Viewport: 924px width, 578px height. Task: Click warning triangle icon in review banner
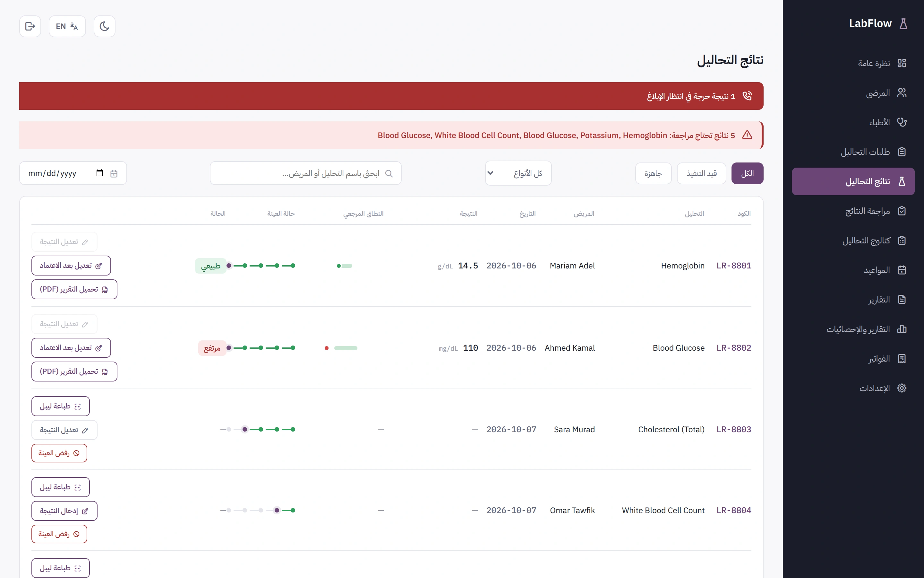click(747, 135)
